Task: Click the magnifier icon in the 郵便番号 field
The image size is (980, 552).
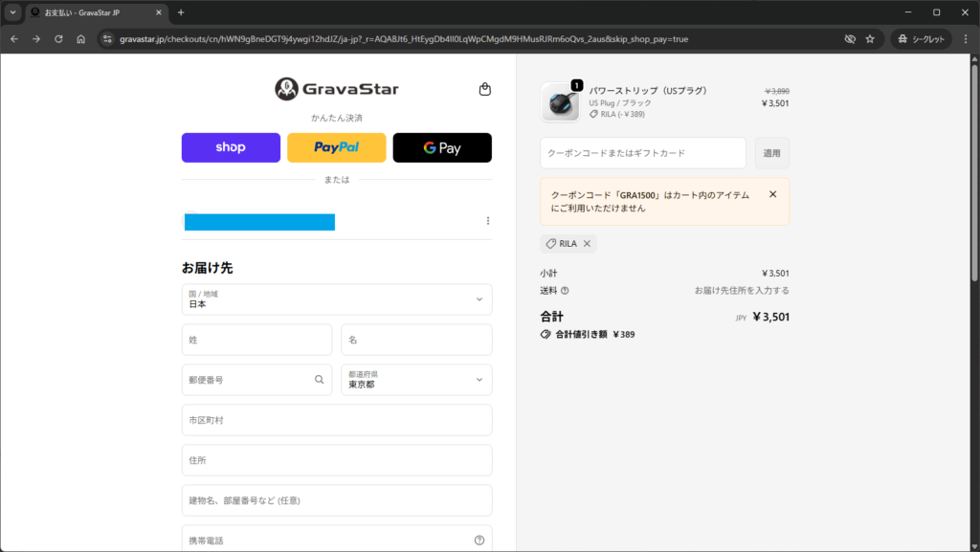Action: click(319, 379)
